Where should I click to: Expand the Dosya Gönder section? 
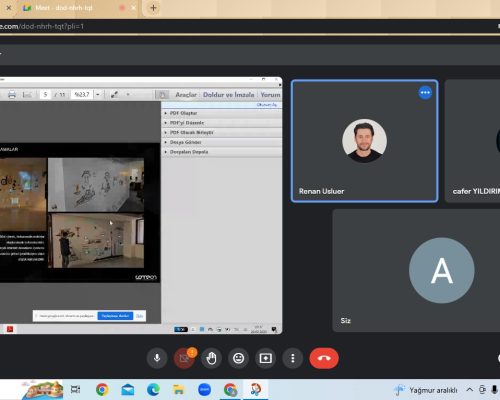pyautogui.click(x=222, y=142)
